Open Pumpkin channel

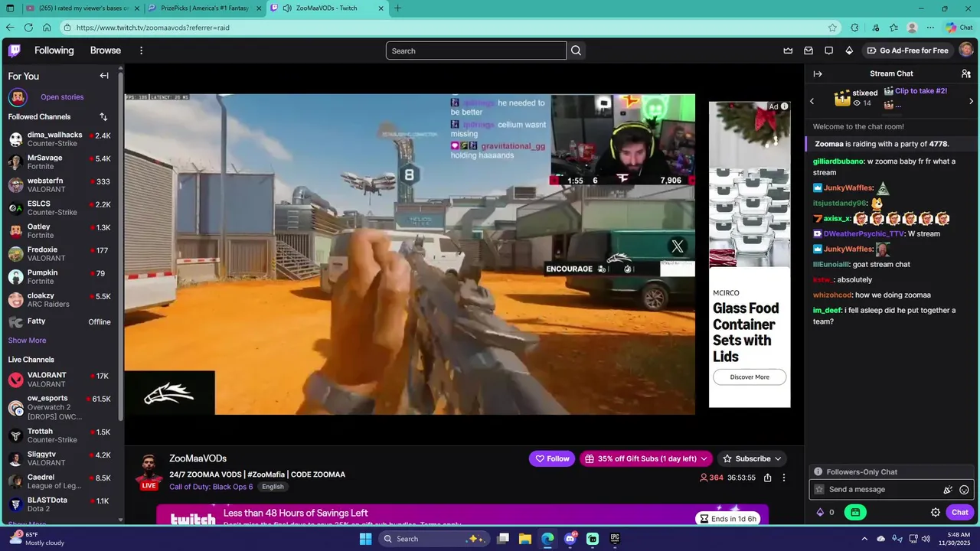click(61, 277)
